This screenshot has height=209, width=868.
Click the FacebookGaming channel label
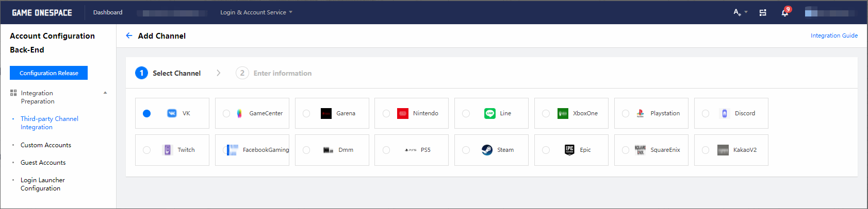click(x=266, y=150)
